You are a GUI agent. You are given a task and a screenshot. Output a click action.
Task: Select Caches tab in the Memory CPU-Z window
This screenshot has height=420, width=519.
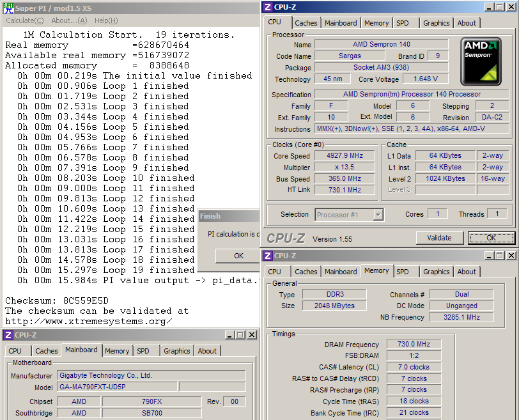(306, 272)
